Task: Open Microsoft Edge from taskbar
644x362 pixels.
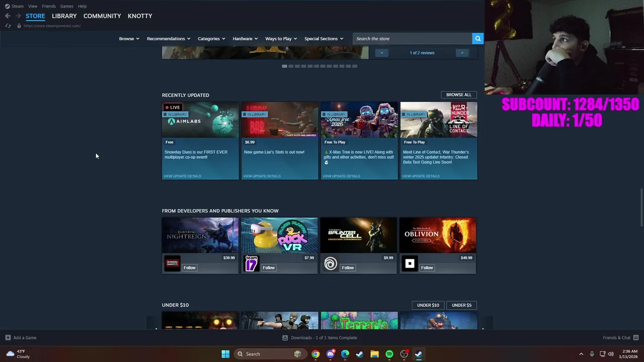Action: tap(345, 354)
